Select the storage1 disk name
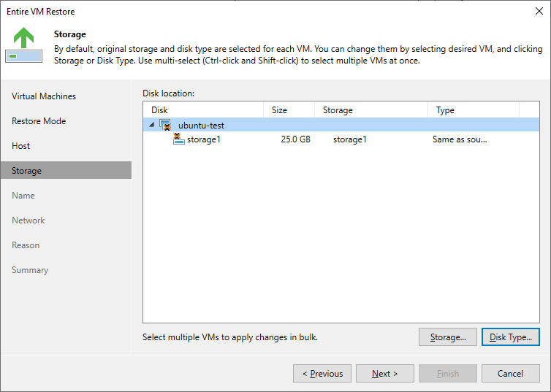 (x=203, y=139)
